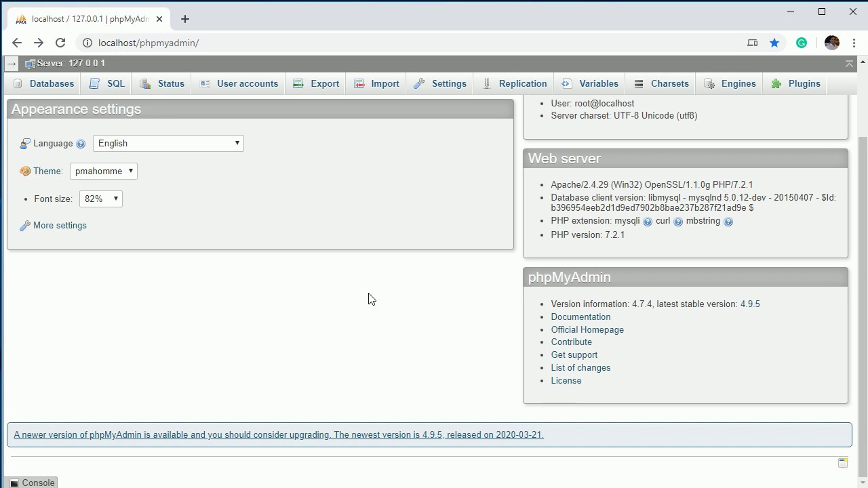
Task: Open the Theme dropdown set to pmahomme
Action: (x=104, y=171)
